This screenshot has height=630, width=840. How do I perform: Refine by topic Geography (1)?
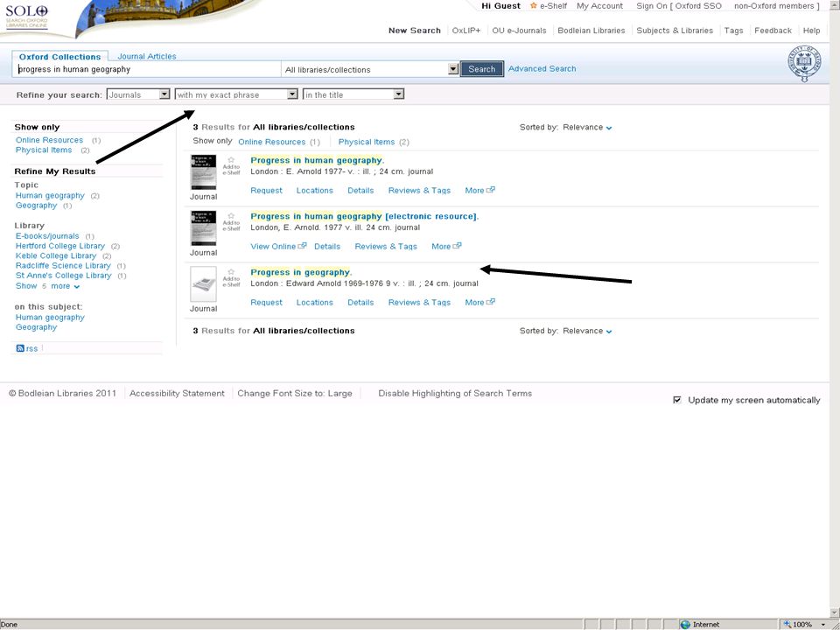[x=36, y=206]
